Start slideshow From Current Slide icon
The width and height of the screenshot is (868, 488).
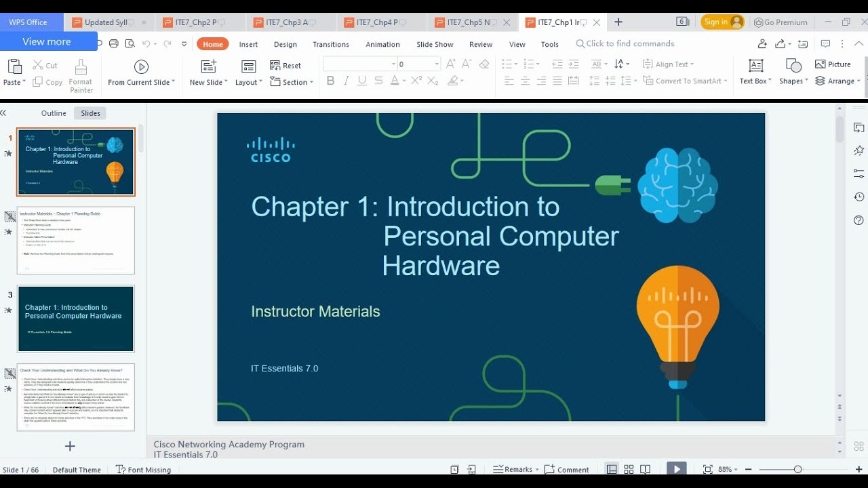pyautogui.click(x=141, y=66)
